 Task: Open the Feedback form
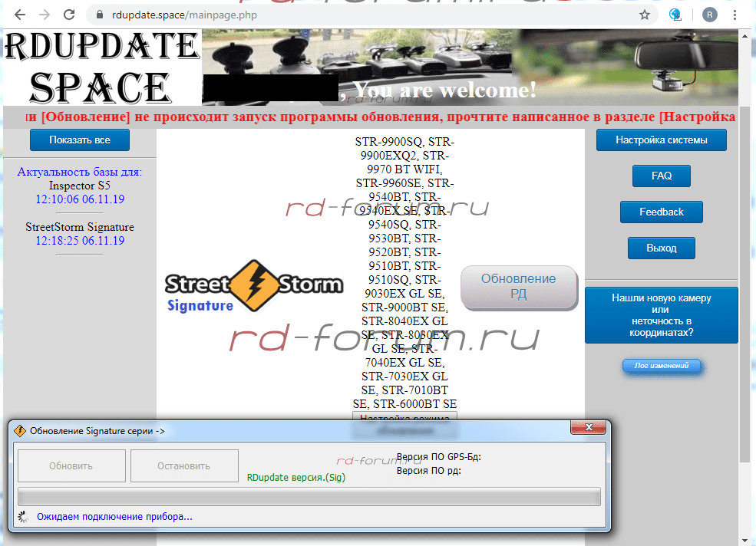click(x=661, y=212)
